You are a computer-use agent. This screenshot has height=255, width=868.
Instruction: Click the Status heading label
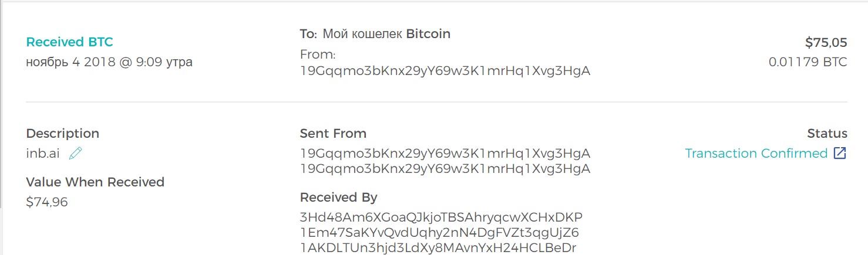pyautogui.click(x=827, y=134)
